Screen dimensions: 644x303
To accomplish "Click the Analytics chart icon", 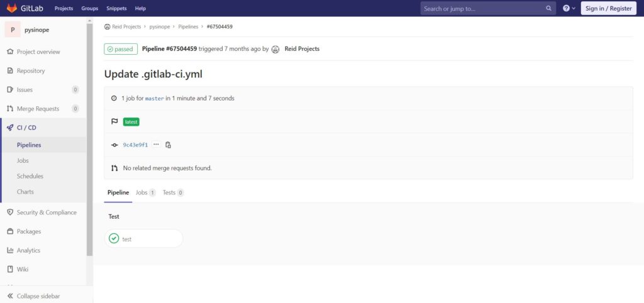I will point(10,250).
